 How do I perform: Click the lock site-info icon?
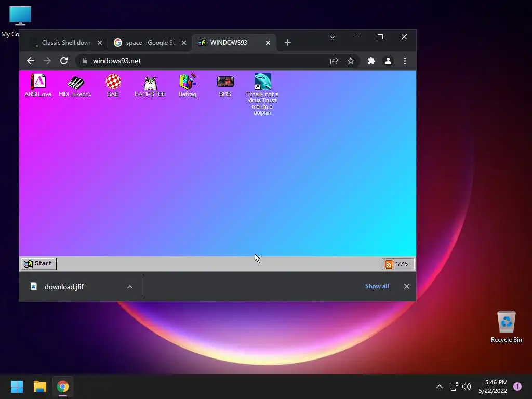(85, 61)
